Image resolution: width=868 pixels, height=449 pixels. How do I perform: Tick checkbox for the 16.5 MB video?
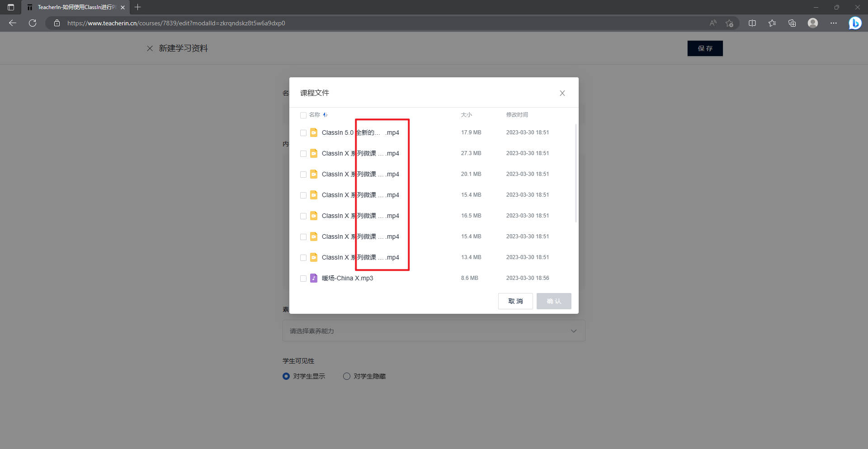click(x=303, y=216)
